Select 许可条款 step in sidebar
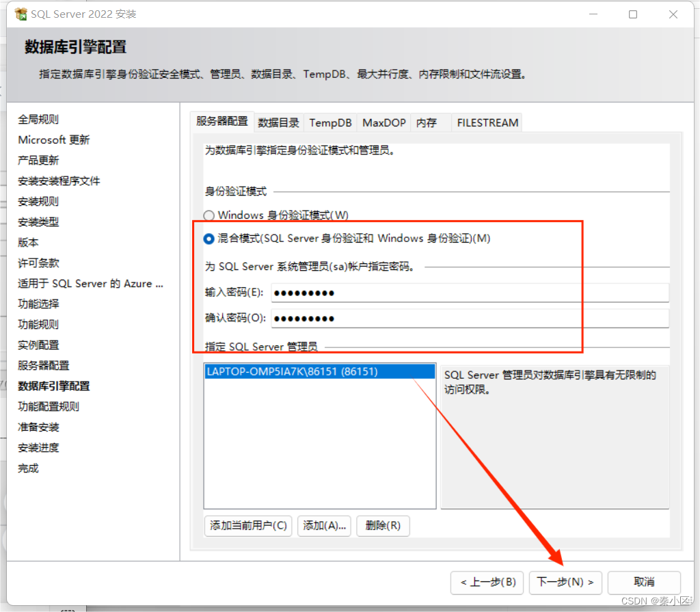Image resolution: width=700 pixels, height=612 pixels. tap(38, 263)
